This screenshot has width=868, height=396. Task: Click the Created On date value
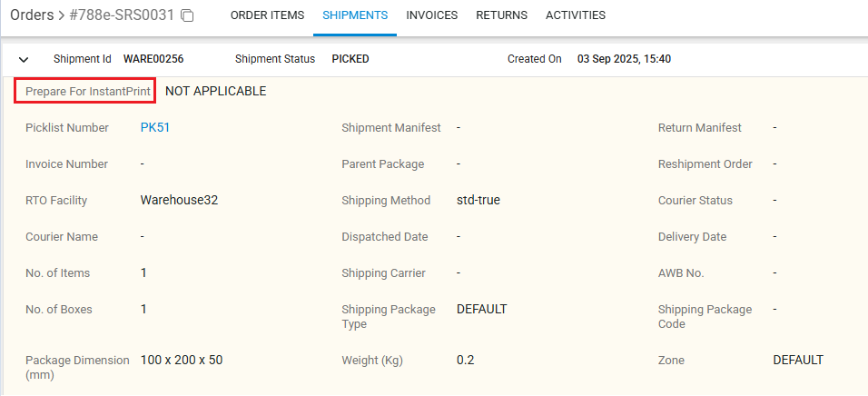[x=624, y=59]
